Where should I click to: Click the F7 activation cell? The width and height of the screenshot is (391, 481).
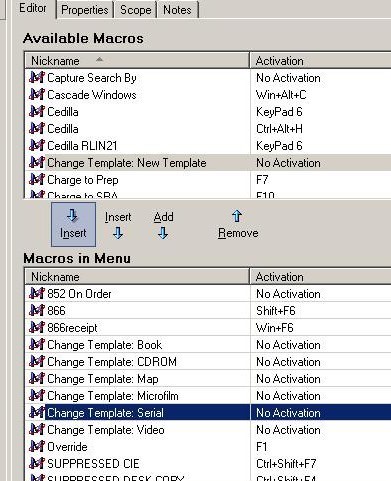point(262,180)
